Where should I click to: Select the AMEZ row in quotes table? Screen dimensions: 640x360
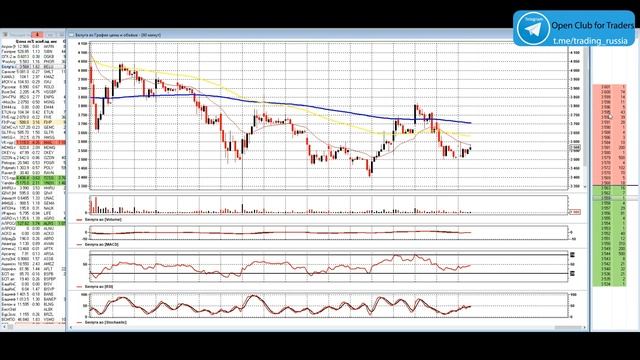coord(33,264)
